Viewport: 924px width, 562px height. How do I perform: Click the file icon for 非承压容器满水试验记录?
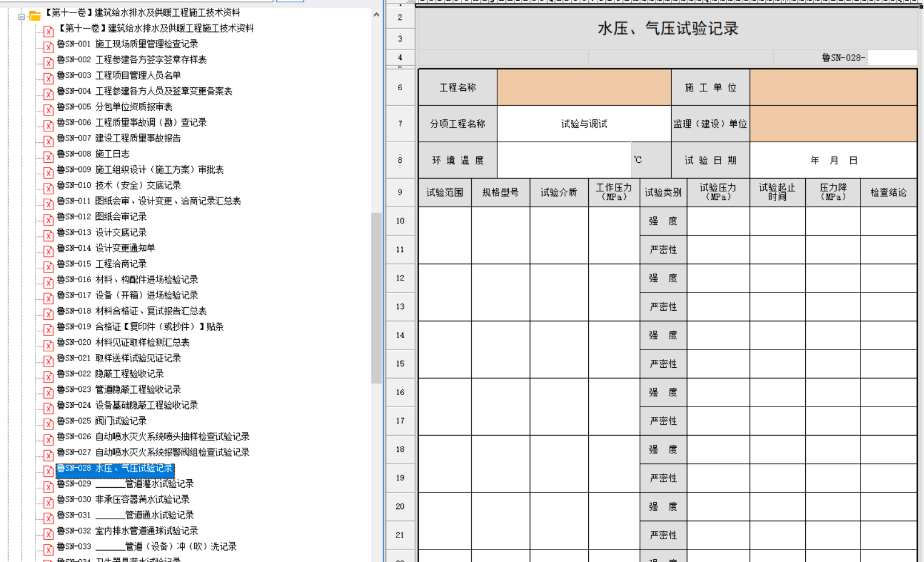point(49,501)
